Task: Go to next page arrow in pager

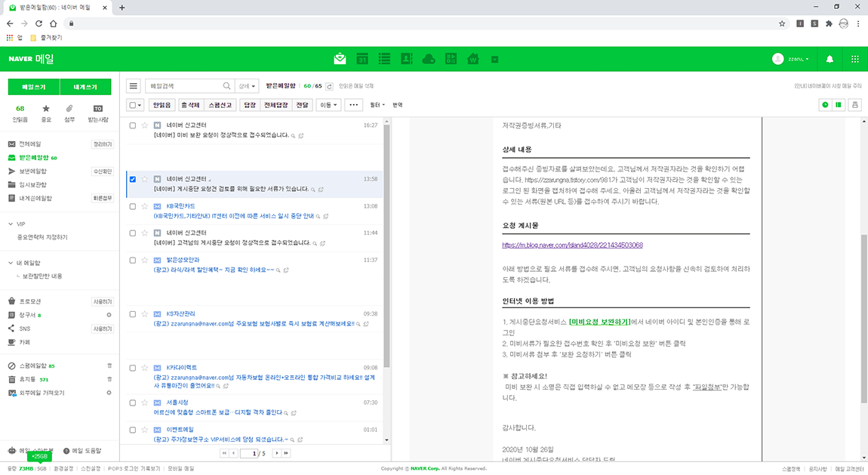Action: pyautogui.click(x=277, y=453)
